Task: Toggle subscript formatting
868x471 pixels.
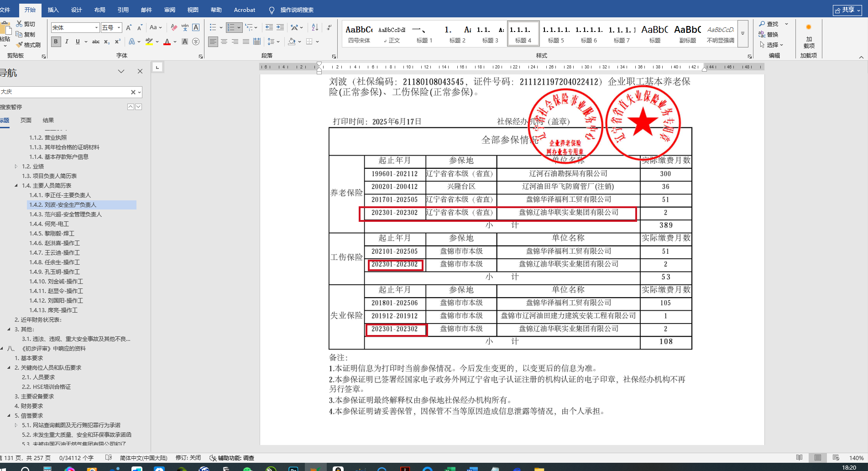Action: (107, 42)
